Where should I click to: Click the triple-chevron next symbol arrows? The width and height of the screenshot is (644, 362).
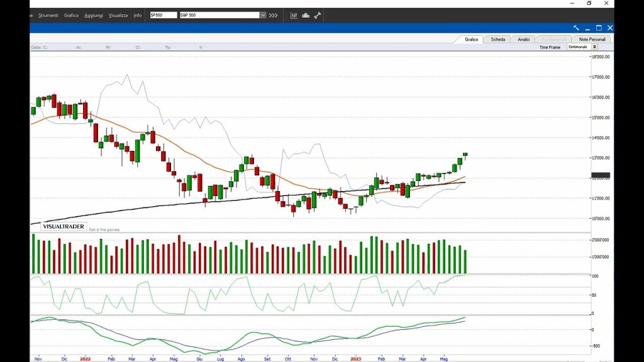point(273,15)
